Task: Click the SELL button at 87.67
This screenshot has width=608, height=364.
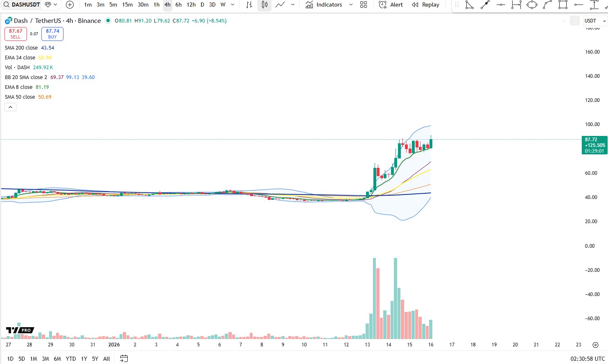Action: (x=16, y=34)
